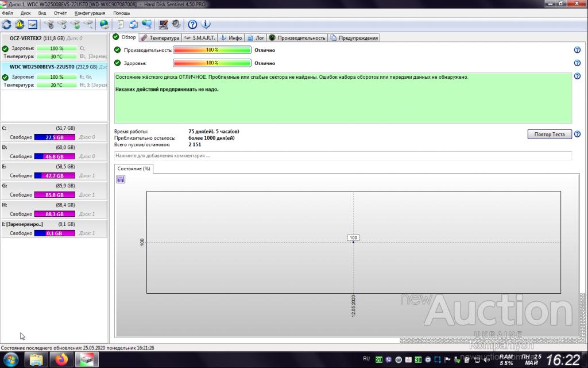The image size is (588, 368).
Task: Select partition C: (51,7 GB)
Action: pyautogui.click(x=53, y=133)
